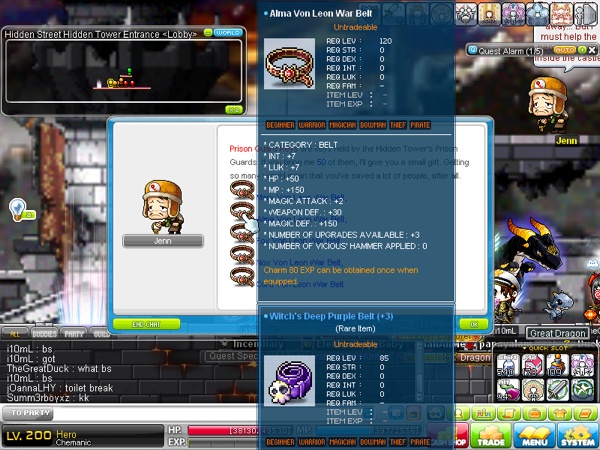Activate the sword skill quick slot
The height and width of the screenshot is (450, 600).
[558, 390]
